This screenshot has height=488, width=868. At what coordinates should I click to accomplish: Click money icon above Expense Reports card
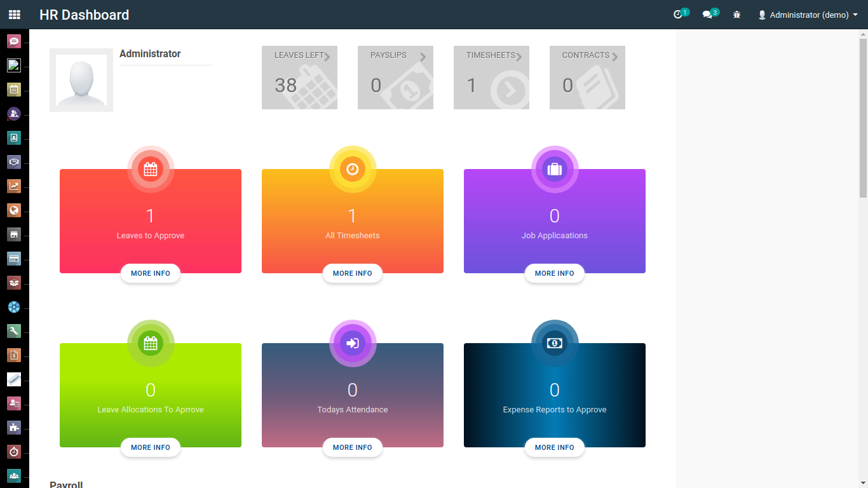[x=555, y=343]
